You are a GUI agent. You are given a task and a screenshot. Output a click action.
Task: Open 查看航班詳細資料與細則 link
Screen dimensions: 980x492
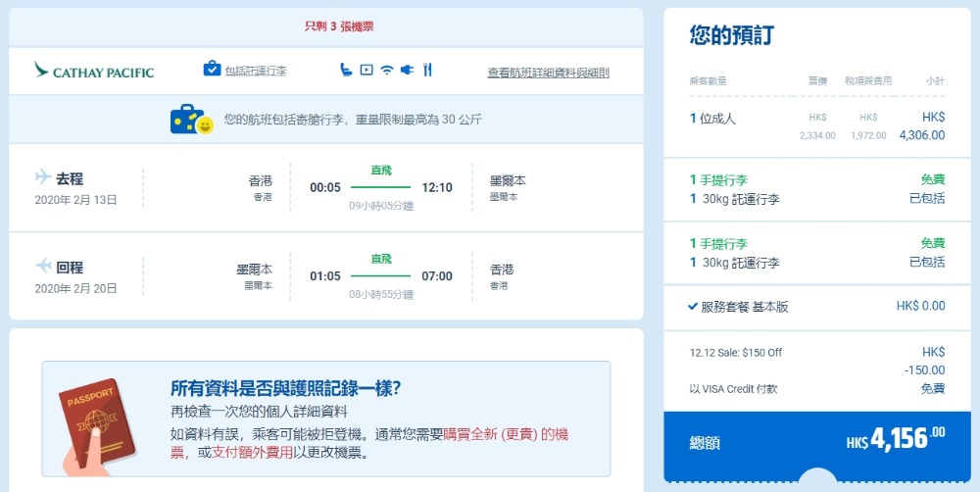coord(548,73)
